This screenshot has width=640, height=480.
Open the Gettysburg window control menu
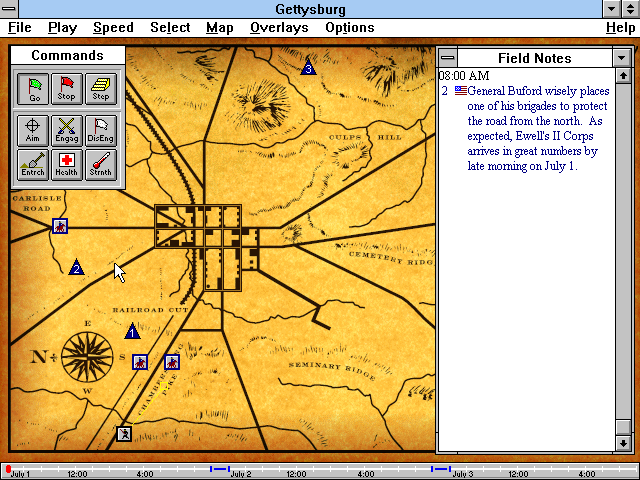(x=9, y=9)
